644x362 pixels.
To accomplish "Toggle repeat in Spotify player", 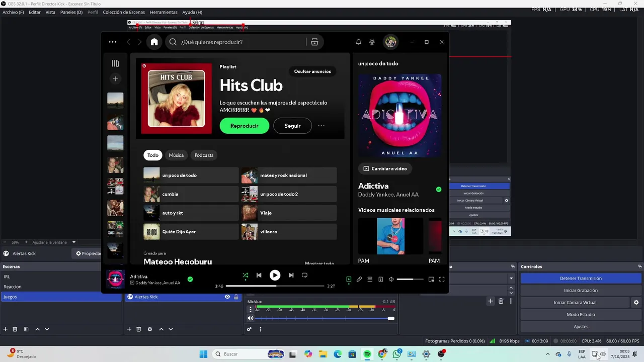I will [x=304, y=275].
